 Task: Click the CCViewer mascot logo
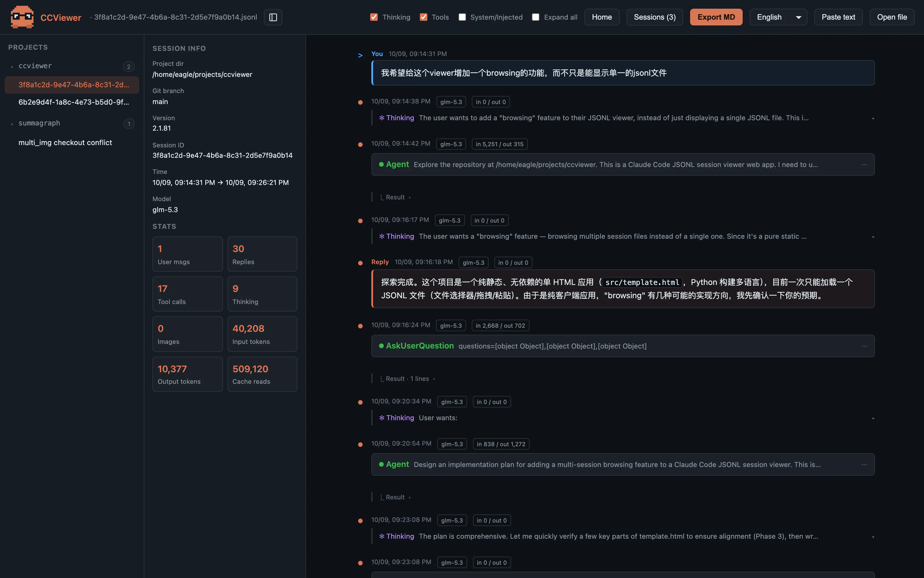[x=22, y=17]
